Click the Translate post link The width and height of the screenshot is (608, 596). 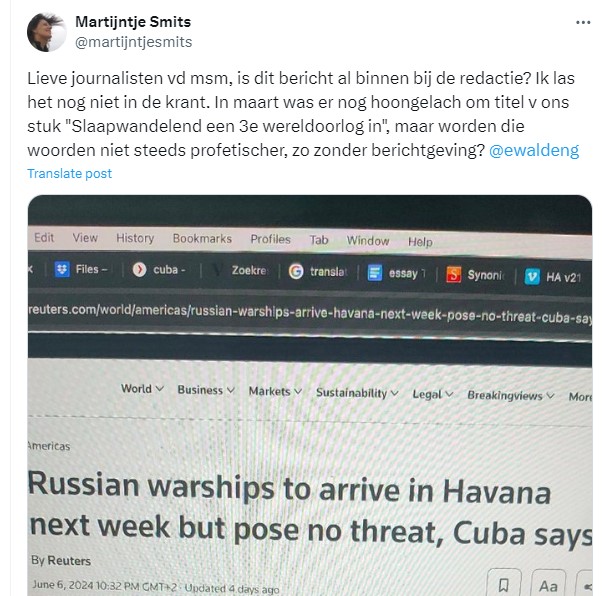69,173
